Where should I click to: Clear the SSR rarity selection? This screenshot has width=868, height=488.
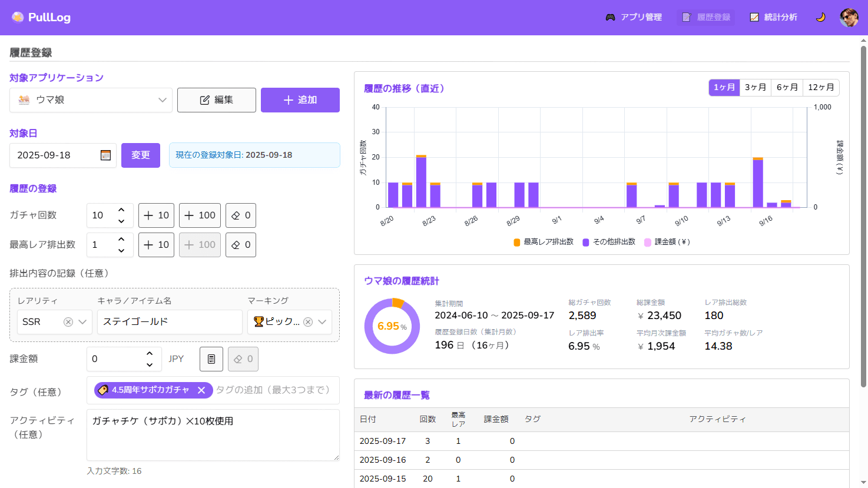pos(68,322)
